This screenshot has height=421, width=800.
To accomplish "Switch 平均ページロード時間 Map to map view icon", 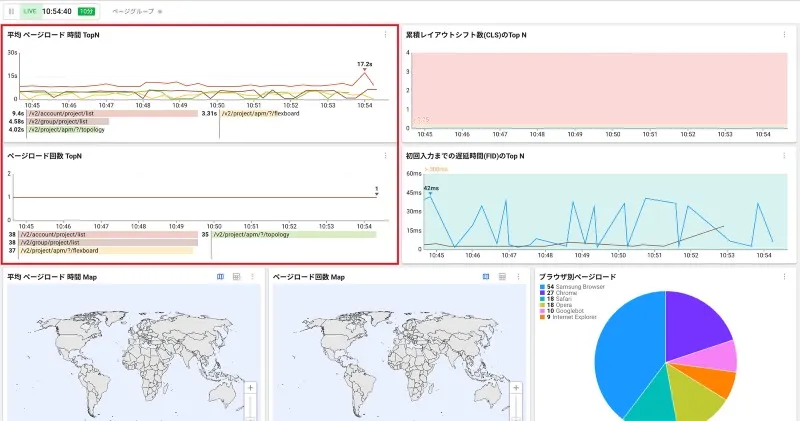I will (x=220, y=277).
